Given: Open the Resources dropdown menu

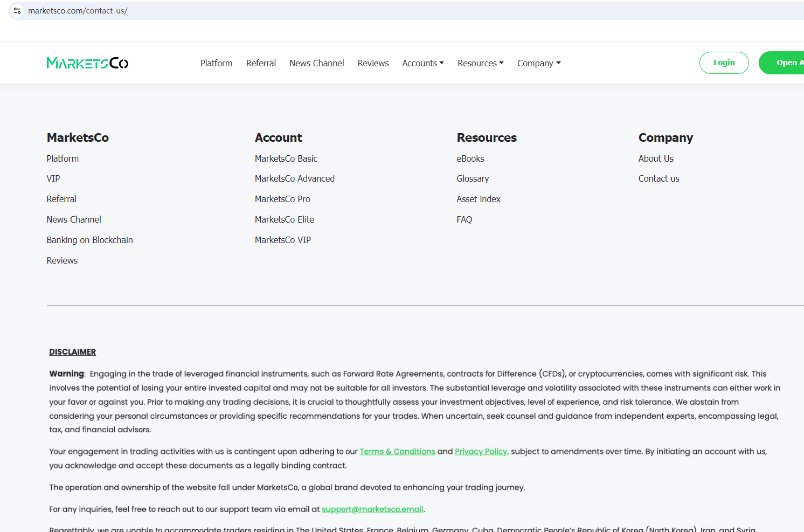Looking at the screenshot, I should pos(480,63).
